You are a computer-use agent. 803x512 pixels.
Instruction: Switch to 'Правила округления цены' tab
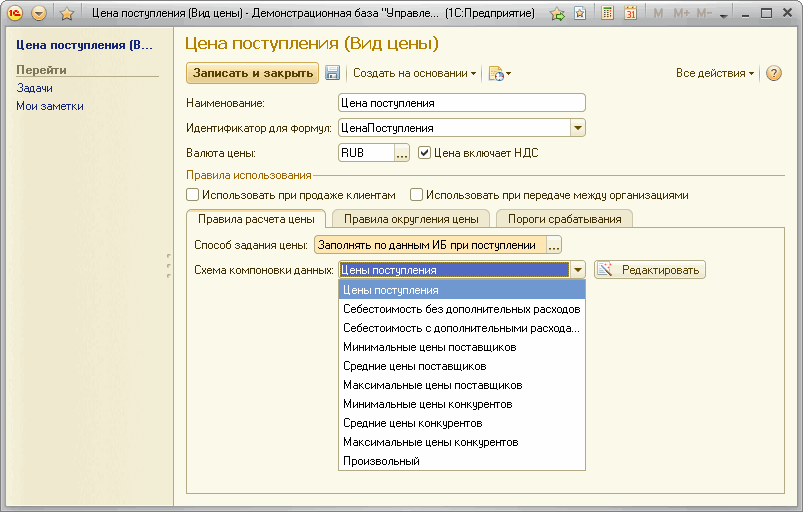pyautogui.click(x=410, y=219)
